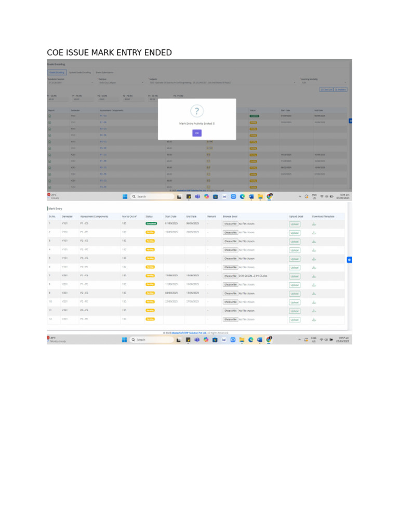Download the template for Mark Entry row 7
This screenshot has height=532, width=399.
[x=314, y=276]
